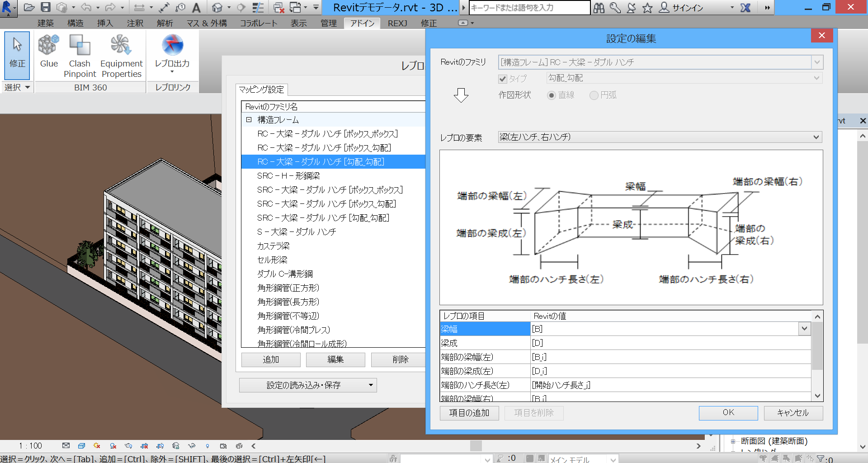Open the Favorites star icon
This screenshot has width=868, height=463.
tap(648, 8)
